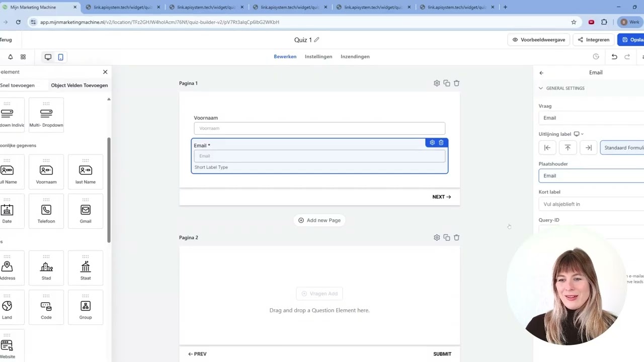644x362 pixels.
Task: Click Add new Page button
Action: tap(319, 220)
